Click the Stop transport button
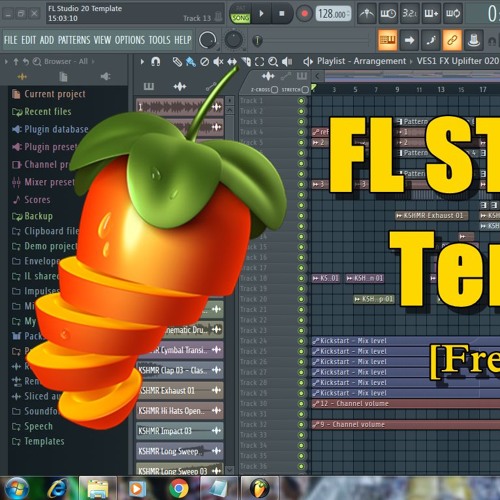Screen dimensions: 500x500 click(282, 14)
